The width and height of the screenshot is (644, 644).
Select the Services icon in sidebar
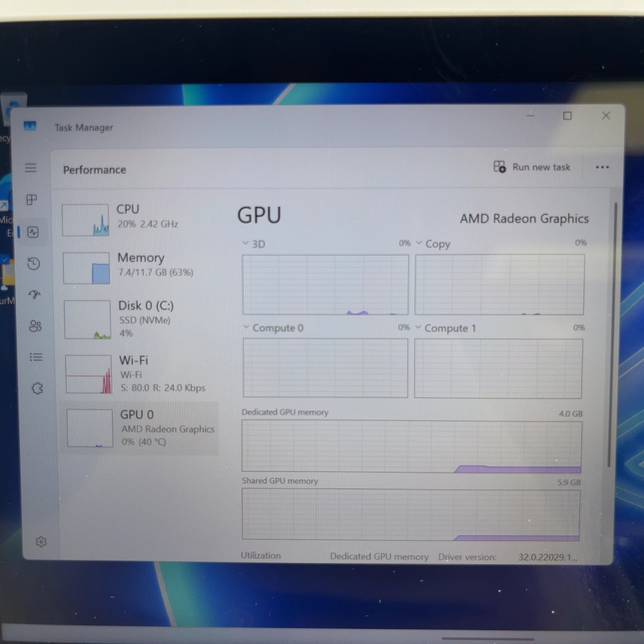(37, 388)
